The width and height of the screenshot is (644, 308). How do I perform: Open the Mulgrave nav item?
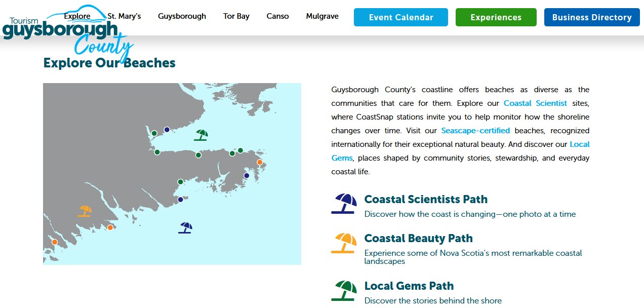pyautogui.click(x=322, y=16)
